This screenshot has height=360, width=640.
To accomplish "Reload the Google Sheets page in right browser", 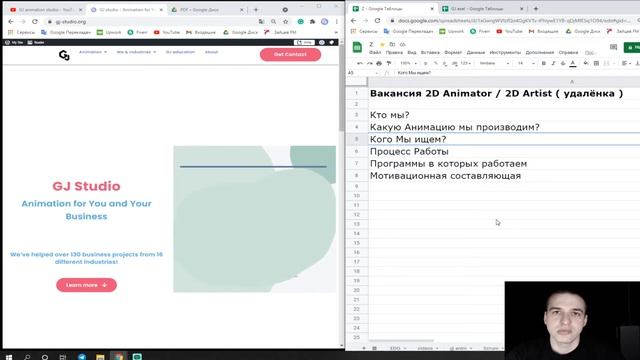I will [x=378, y=20].
